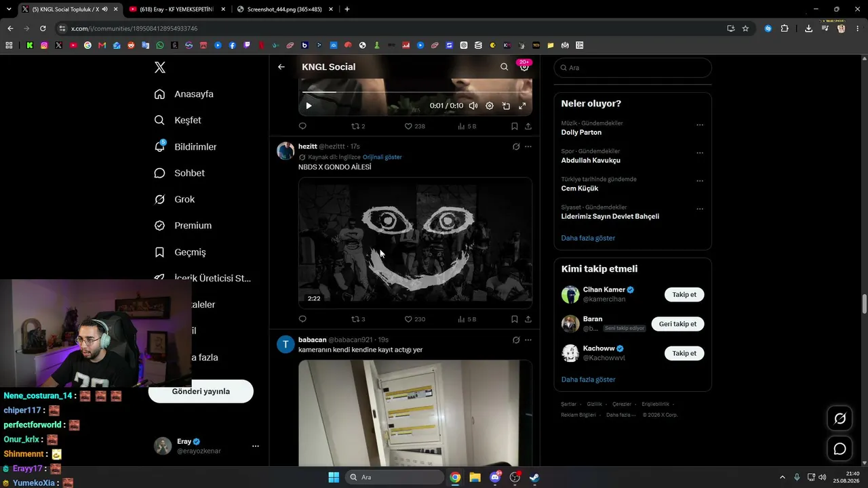Open File Explorer from the taskbar
The height and width of the screenshot is (488, 868).
click(475, 477)
